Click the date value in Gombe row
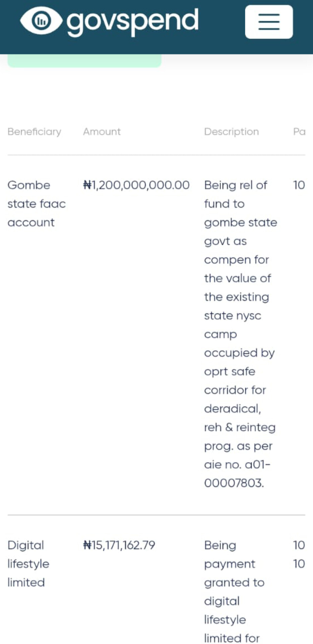This screenshot has width=313, height=644. [299, 185]
